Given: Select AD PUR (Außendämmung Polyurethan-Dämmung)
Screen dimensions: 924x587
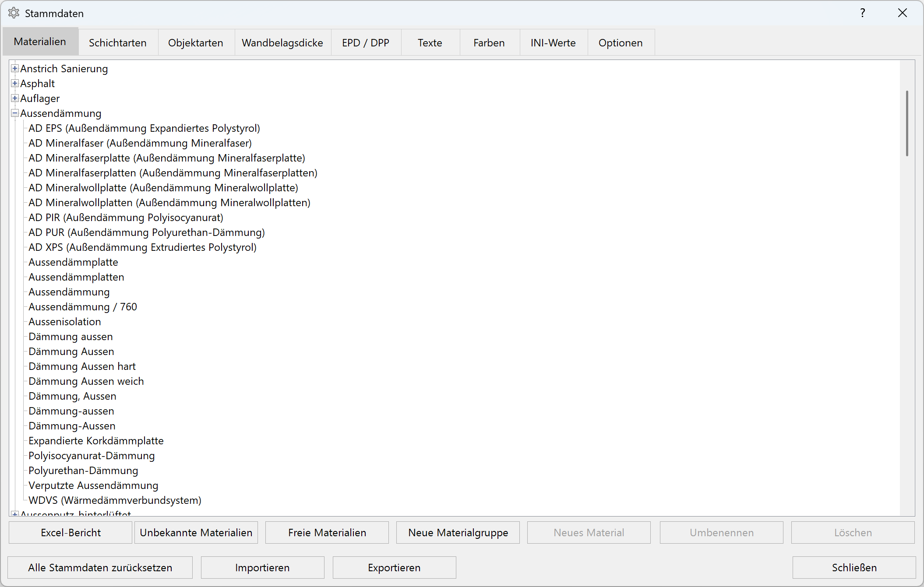Looking at the screenshot, I should click(x=147, y=232).
